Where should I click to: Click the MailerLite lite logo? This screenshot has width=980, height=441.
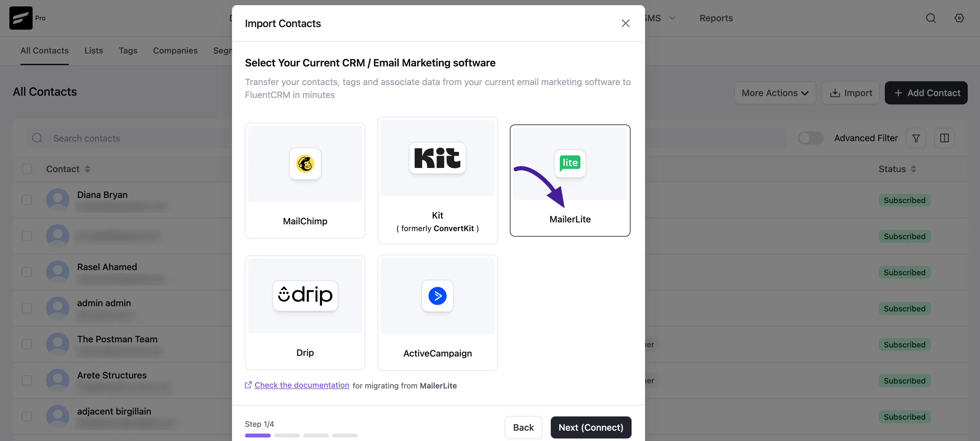pyautogui.click(x=570, y=163)
